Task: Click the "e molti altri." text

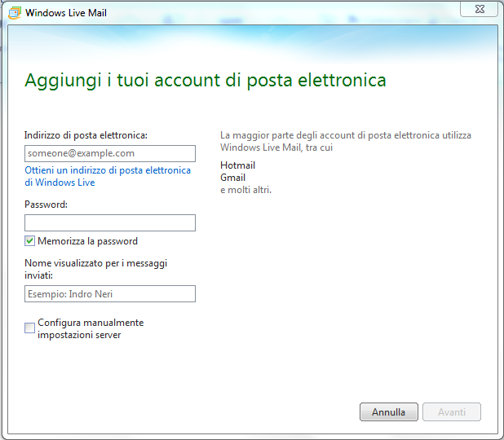Action: pos(245,190)
